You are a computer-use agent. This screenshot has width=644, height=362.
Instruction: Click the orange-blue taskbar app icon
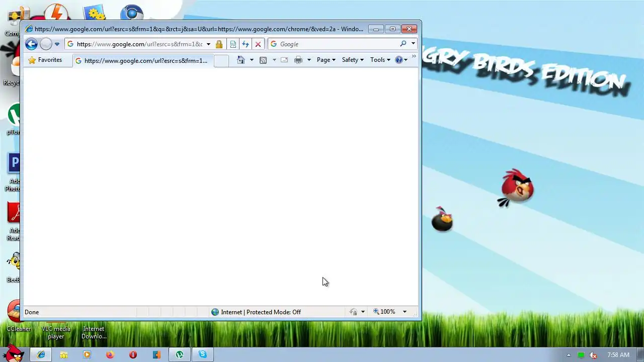[156, 354]
